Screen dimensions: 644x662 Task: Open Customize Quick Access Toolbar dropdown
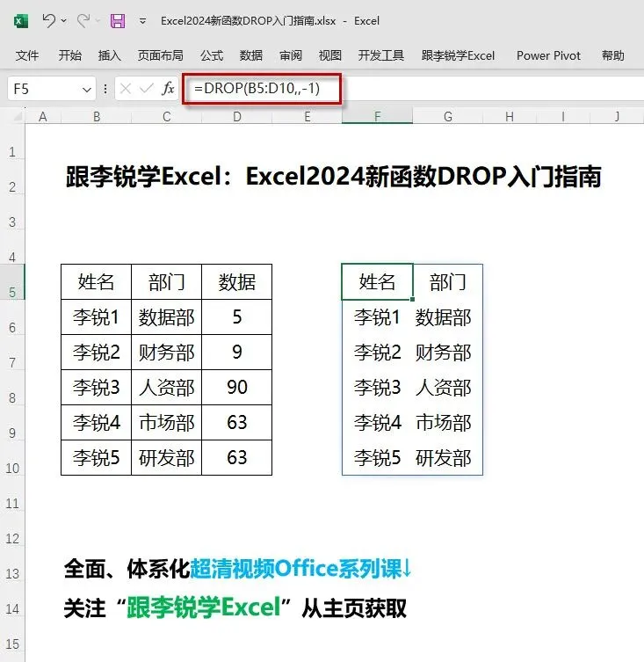point(142,21)
